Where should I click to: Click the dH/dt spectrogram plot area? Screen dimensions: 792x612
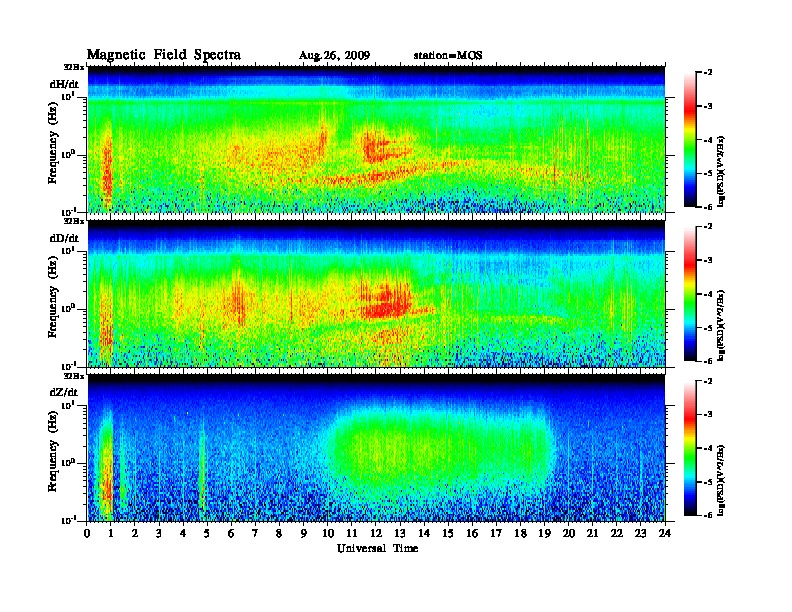coord(376,139)
